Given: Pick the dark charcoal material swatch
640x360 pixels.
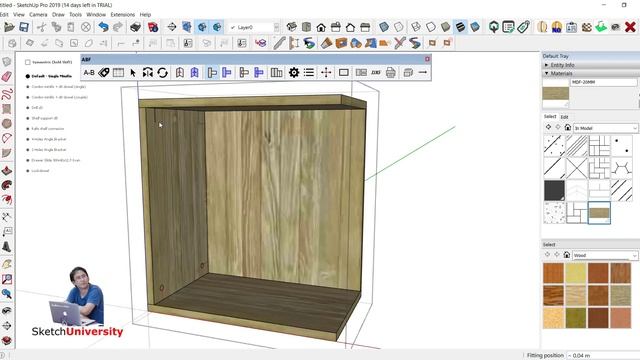Looking at the screenshot, I should pyautogui.click(x=554, y=190).
